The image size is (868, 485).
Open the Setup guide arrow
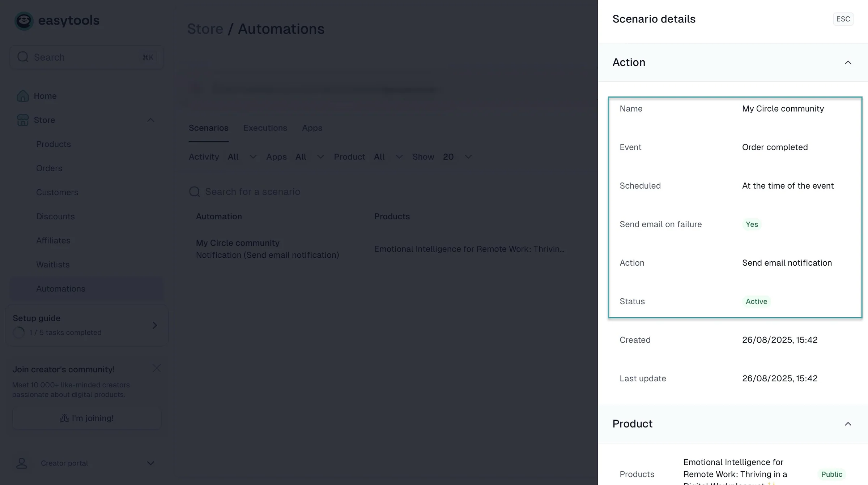tap(155, 325)
